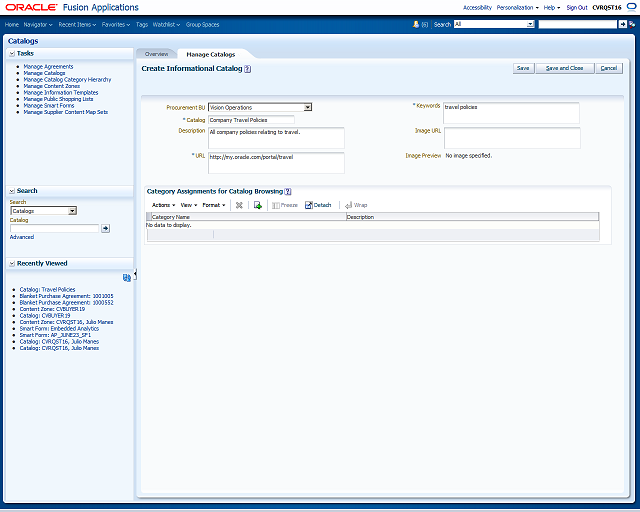Click the Sign Out link
This screenshot has height=512, width=640.
pyautogui.click(x=577, y=8)
